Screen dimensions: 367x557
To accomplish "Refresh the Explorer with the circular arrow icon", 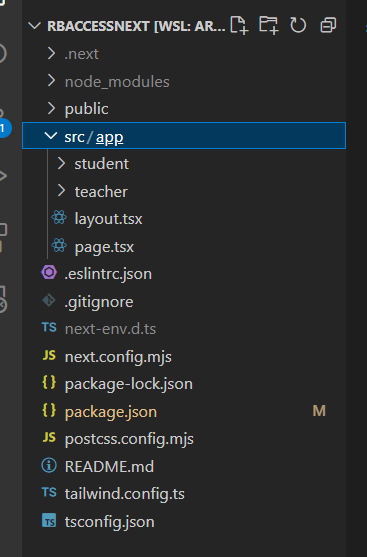I will (x=298, y=26).
